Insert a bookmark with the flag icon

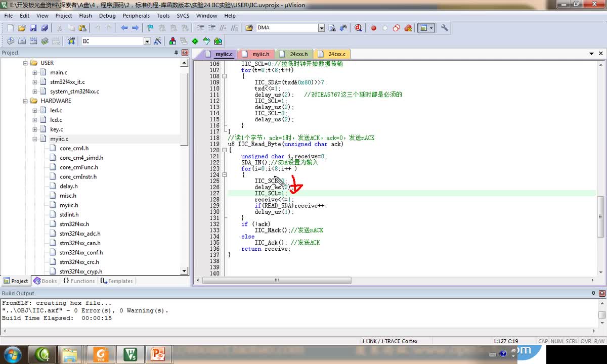150,28
